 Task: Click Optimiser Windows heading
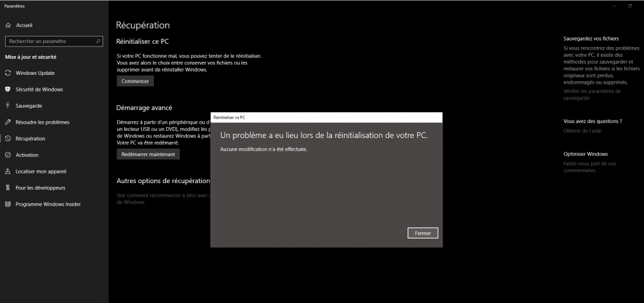585,154
